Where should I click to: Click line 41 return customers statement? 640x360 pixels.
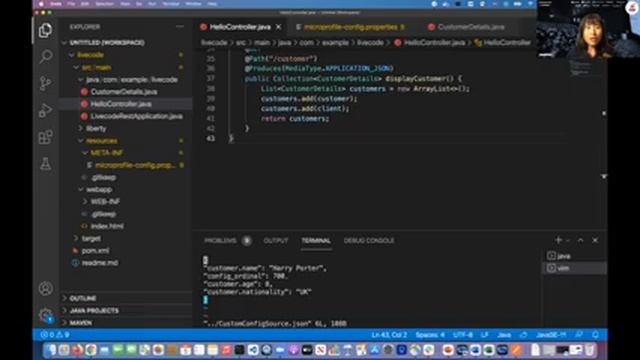click(295, 118)
